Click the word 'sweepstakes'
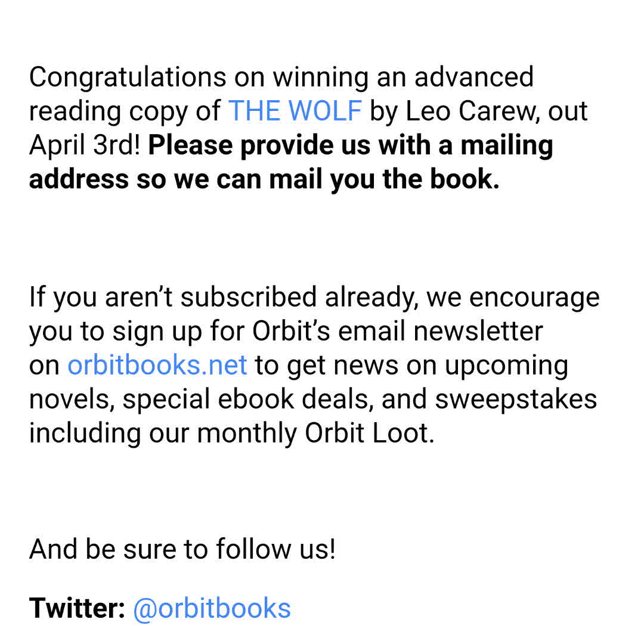This screenshot has width=644, height=644. click(x=516, y=400)
